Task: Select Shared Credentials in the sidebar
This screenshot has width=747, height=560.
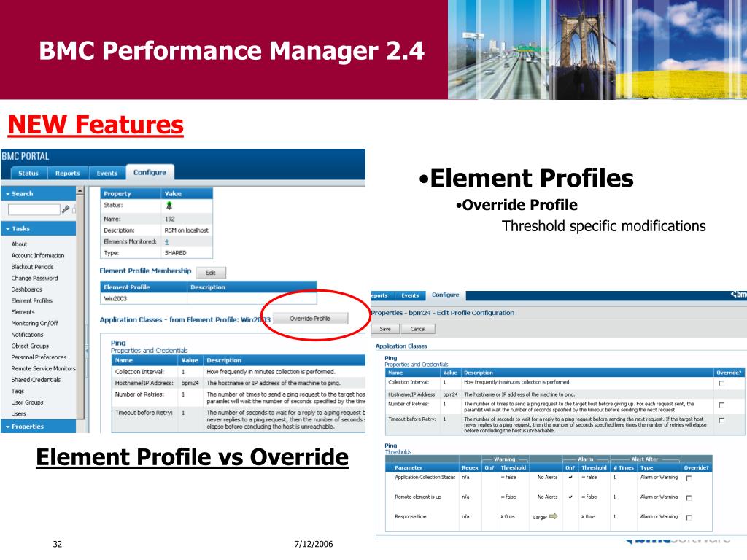Action: (x=36, y=380)
